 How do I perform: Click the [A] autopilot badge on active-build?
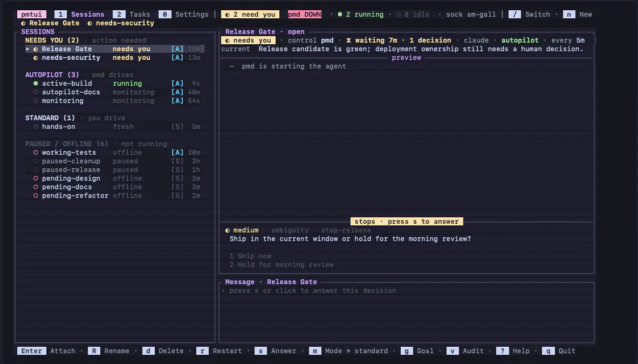(177, 84)
